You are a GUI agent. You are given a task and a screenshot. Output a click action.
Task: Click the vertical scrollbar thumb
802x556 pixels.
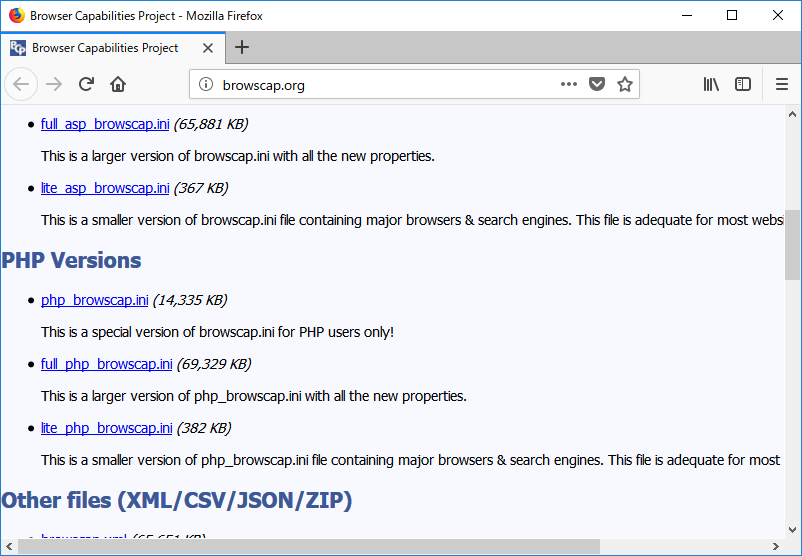coord(792,244)
